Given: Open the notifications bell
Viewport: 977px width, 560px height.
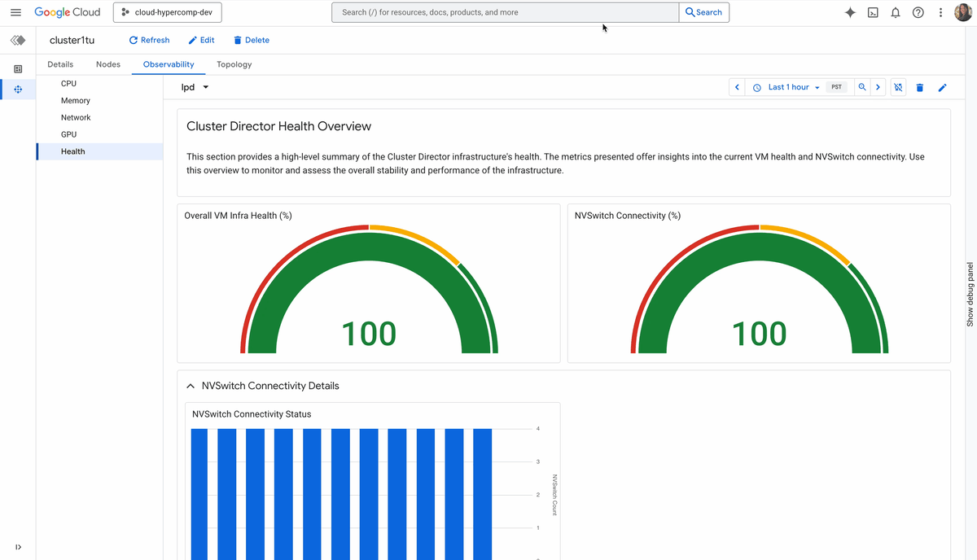Looking at the screenshot, I should (896, 12).
